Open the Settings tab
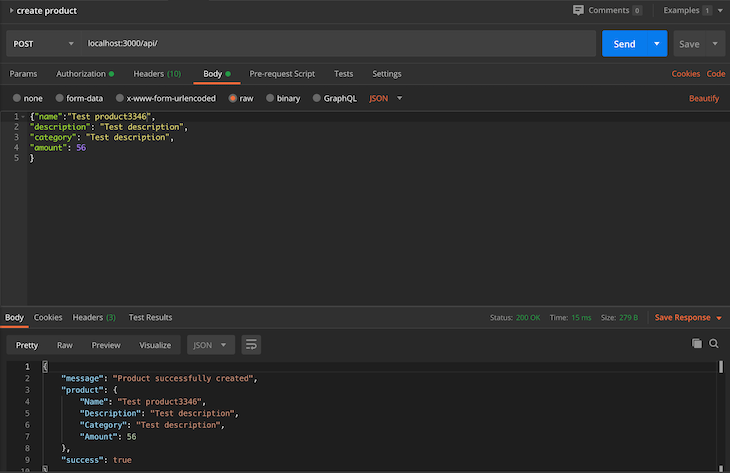 click(386, 74)
